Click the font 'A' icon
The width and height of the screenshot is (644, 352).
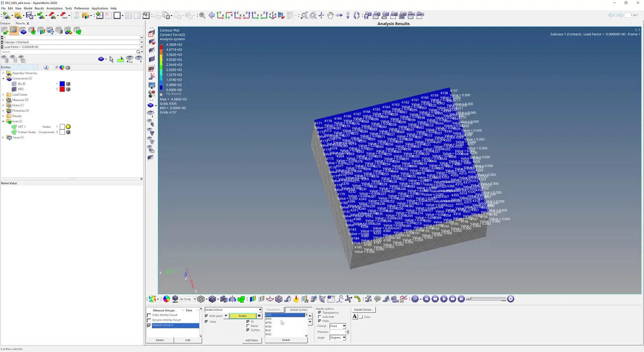[355, 316]
